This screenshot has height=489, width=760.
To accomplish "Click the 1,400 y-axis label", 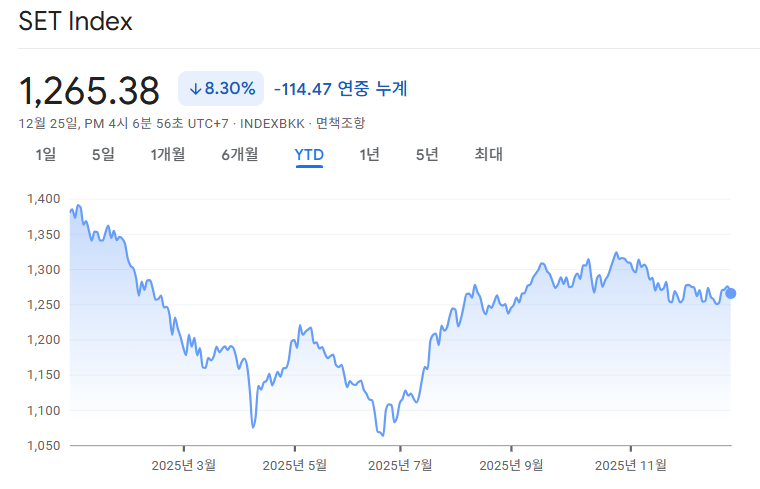I will pyautogui.click(x=42, y=199).
